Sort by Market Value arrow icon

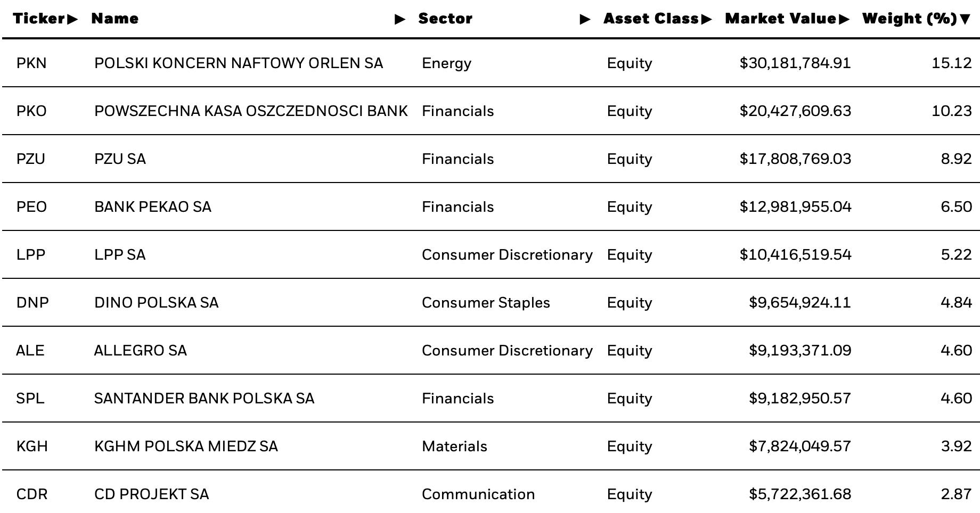click(x=844, y=19)
